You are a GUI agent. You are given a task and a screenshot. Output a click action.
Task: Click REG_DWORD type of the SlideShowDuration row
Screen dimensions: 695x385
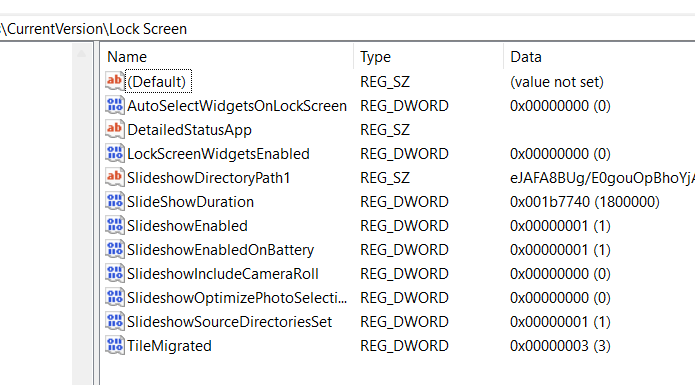[x=404, y=202]
